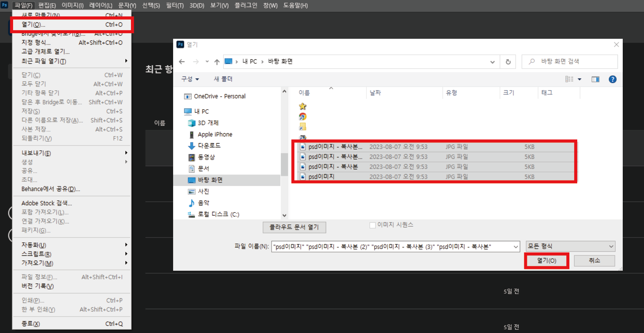The height and width of the screenshot is (333, 644).
Task: Open the 레이어(L) menu
Action: point(101,5)
